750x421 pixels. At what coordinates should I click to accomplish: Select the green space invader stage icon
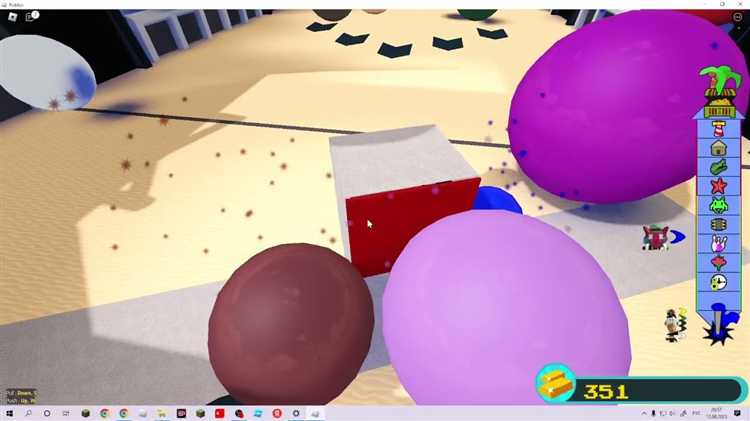tap(718, 205)
